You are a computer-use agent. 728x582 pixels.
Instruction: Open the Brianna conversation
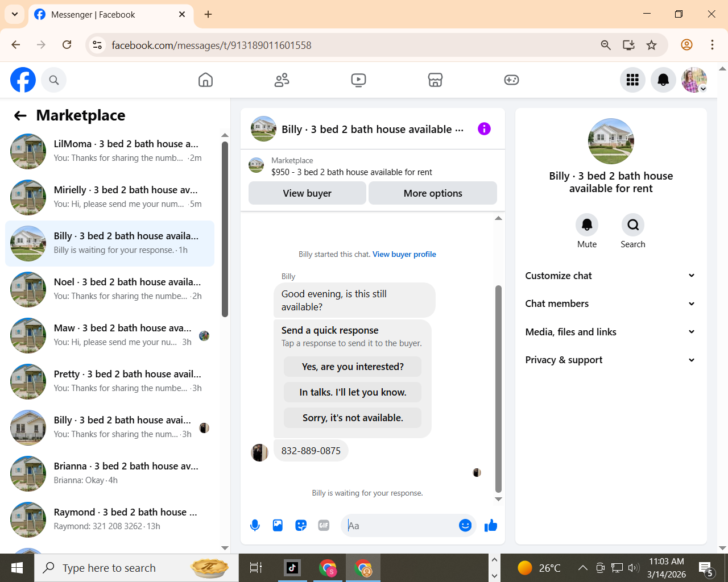(110, 473)
